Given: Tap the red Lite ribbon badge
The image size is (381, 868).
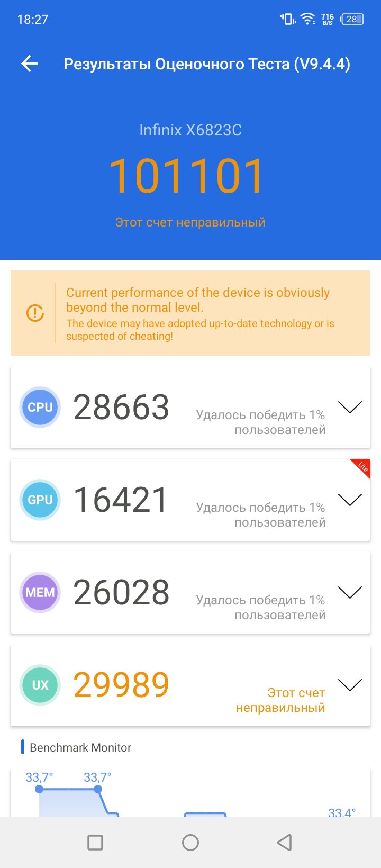Looking at the screenshot, I should (x=362, y=467).
